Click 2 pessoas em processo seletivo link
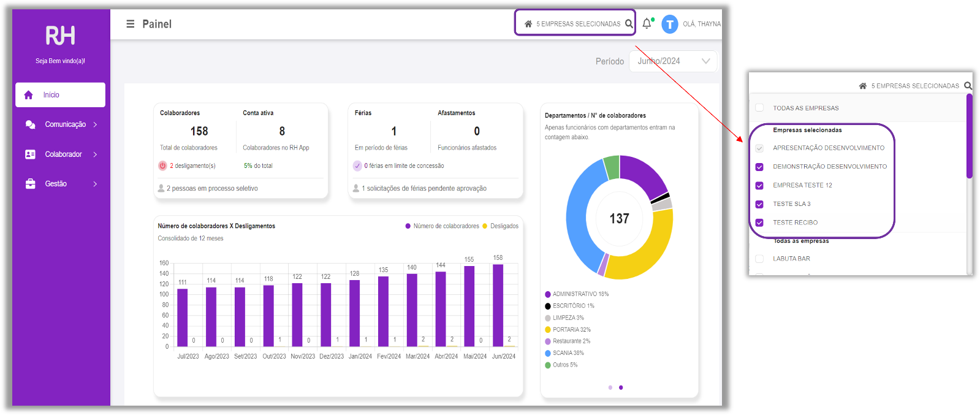 click(x=212, y=188)
